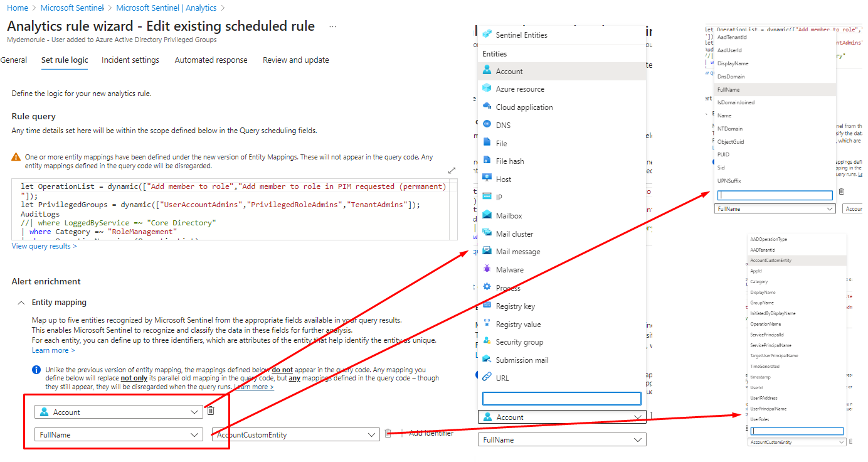Open the Account entity type dropdown
Image resolution: width=868 pixels, height=462 pixels.
pos(119,412)
